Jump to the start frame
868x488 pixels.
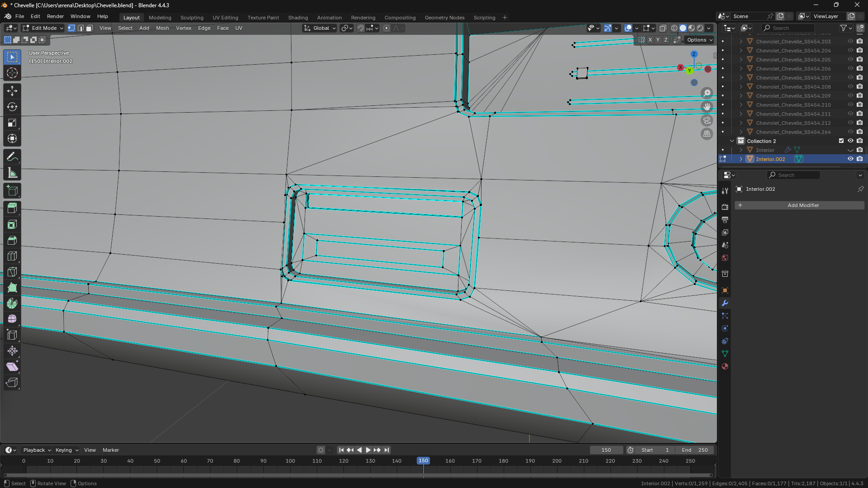pyautogui.click(x=341, y=450)
